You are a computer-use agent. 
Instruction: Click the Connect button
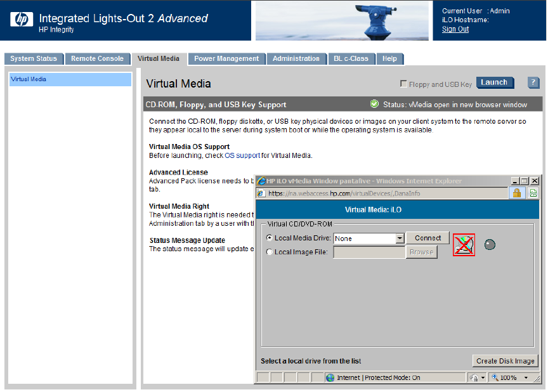click(427, 238)
